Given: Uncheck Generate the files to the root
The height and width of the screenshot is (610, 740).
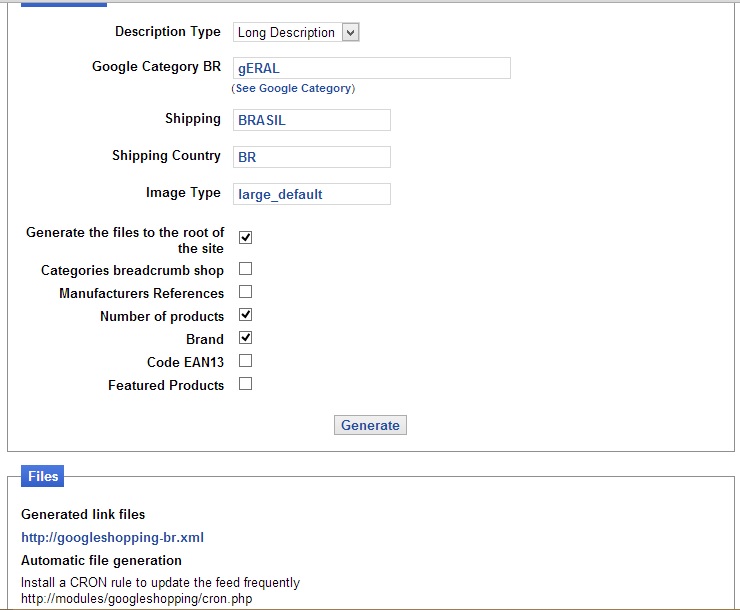Looking at the screenshot, I should pyautogui.click(x=245, y=238).
